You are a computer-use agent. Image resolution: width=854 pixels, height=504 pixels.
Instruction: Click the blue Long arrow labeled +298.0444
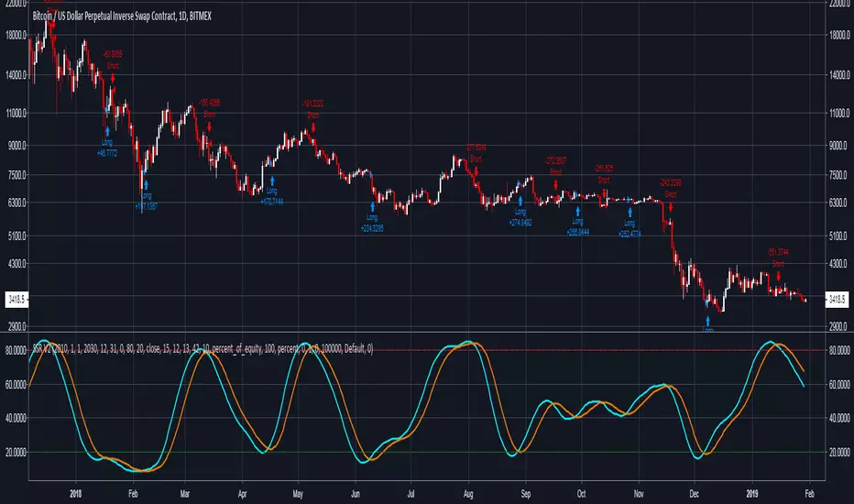[x=576, y=211]
